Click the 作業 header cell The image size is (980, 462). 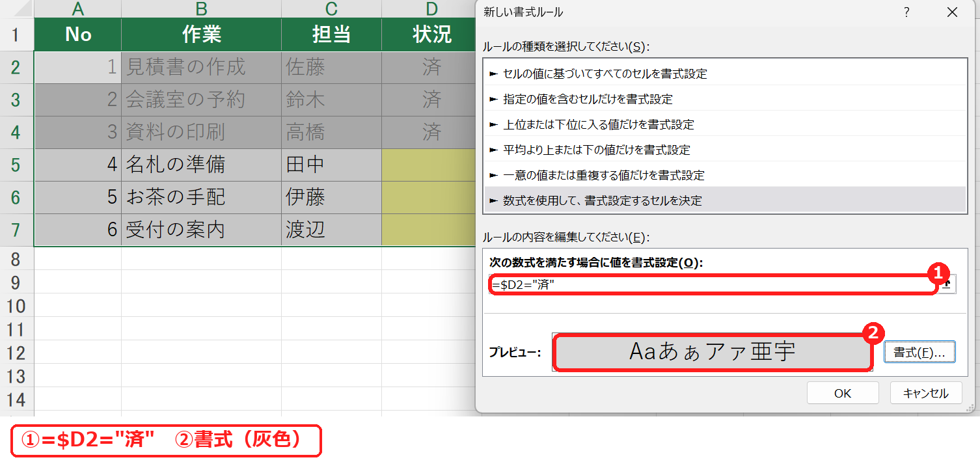tap(201, 34)
